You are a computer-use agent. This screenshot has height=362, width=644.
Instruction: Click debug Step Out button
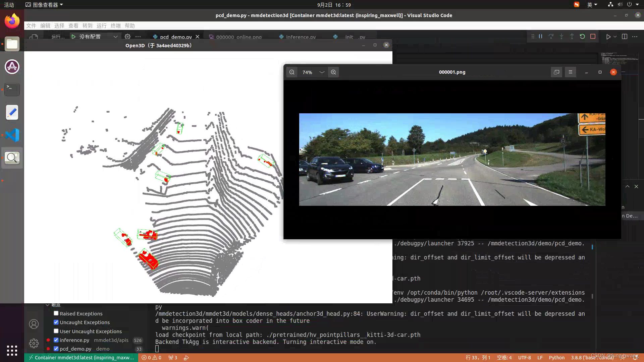[572, 37]
